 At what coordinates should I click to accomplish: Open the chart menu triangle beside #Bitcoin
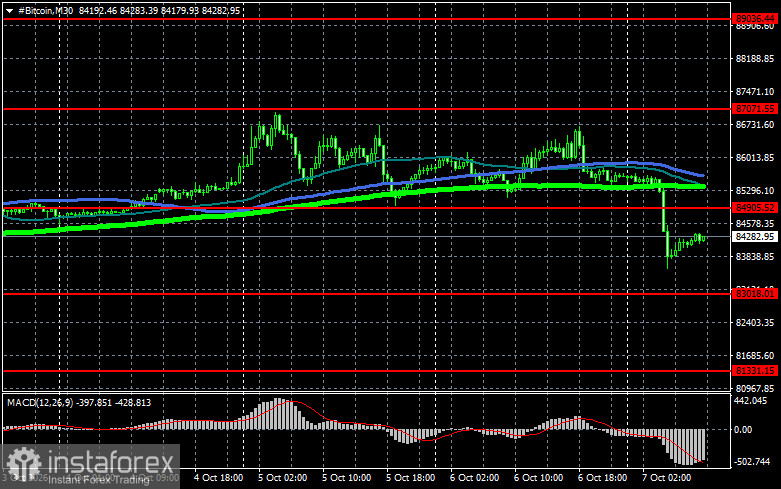tap(9, 11)
